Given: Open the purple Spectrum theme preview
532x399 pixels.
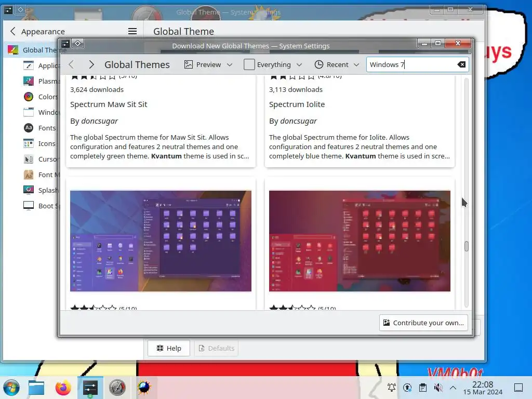Looking at the screenshot, I should click(161, 241).
